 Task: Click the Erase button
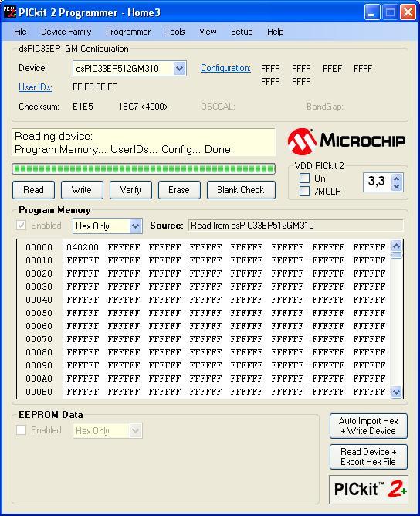tap(179, 190)
